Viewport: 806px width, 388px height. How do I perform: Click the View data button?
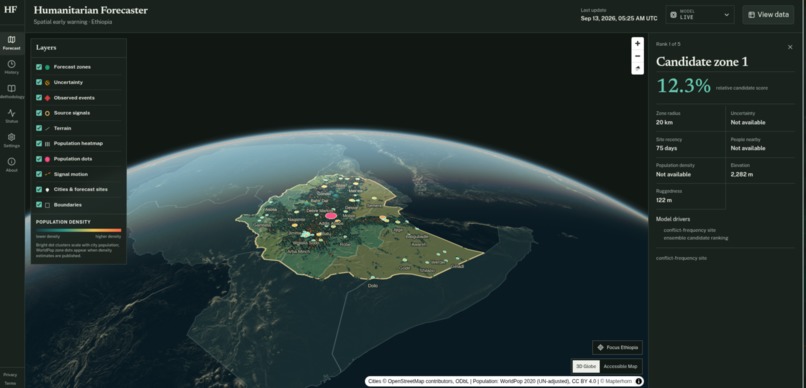[768, 15]
